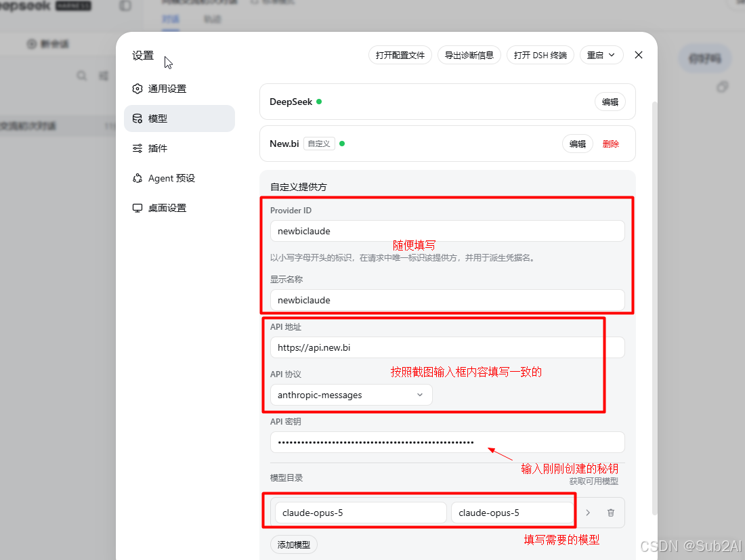Screen dimensions: 745x560
Task: Click 打开 DSH 终端 button
Action: [540, 55]
